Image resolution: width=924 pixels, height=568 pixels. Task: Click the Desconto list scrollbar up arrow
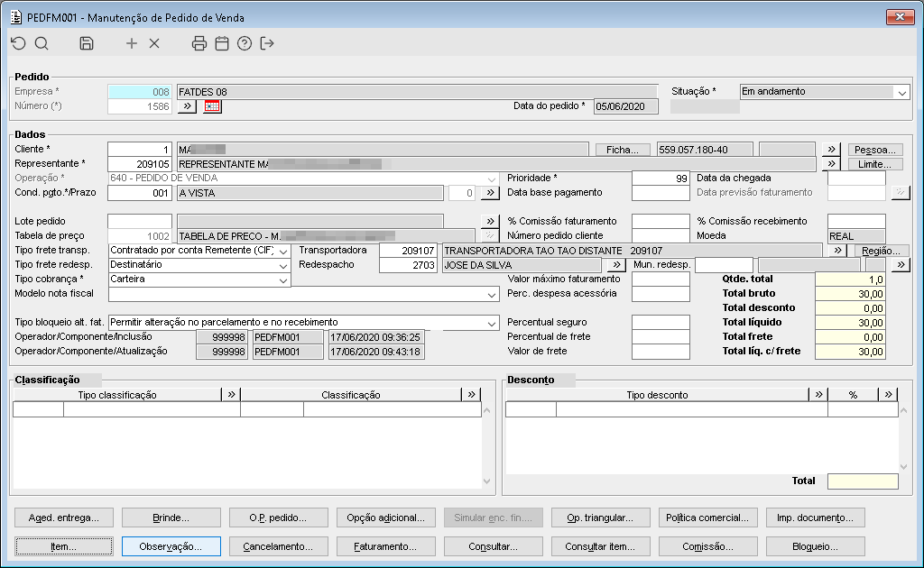[904, 410]
